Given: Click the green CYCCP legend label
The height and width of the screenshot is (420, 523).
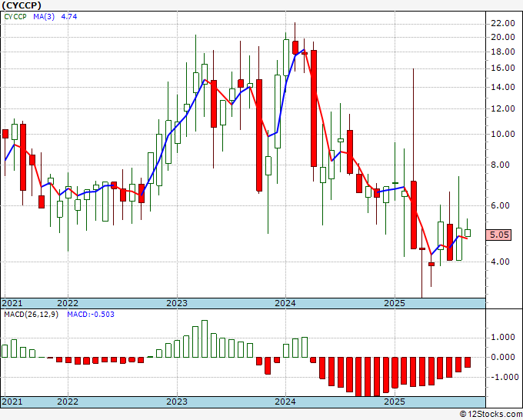Looking at the screenshot, I should [15, 16].
